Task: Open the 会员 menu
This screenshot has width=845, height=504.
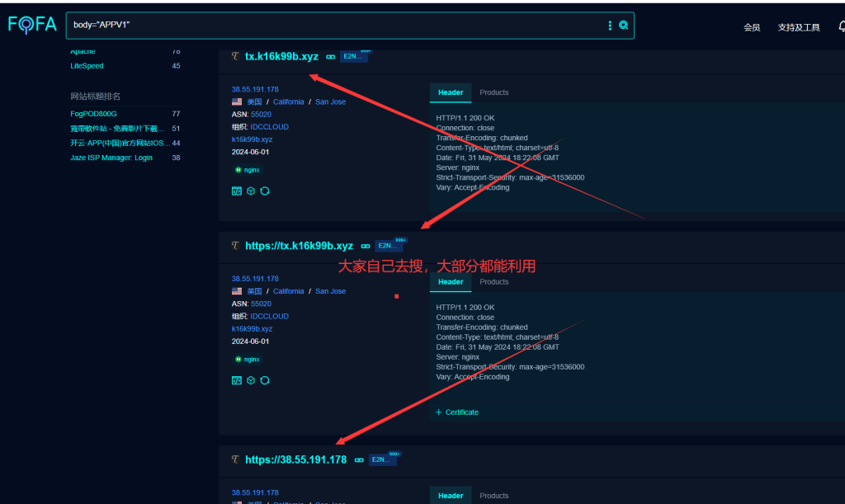Action: pos(752,27)
